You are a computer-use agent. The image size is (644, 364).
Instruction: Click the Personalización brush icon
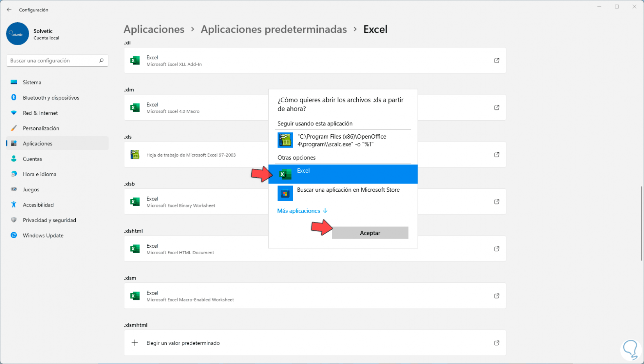14,128
